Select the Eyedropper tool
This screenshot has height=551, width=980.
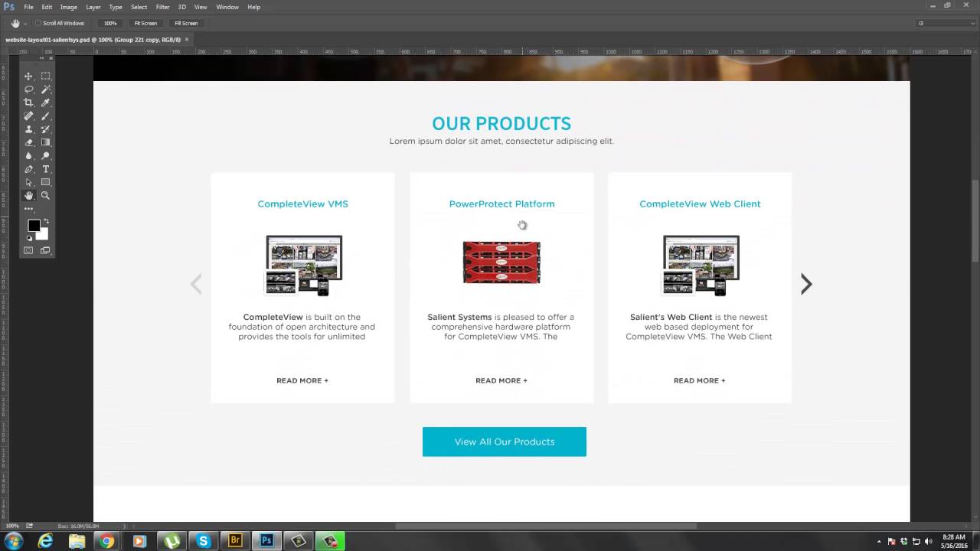point(45,103)
